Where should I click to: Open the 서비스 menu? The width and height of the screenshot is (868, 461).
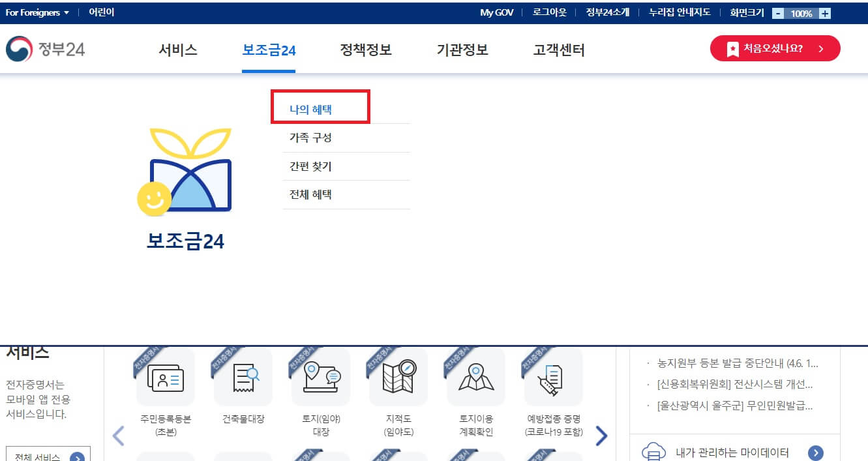pyautogui.click(x=178, y=50)
